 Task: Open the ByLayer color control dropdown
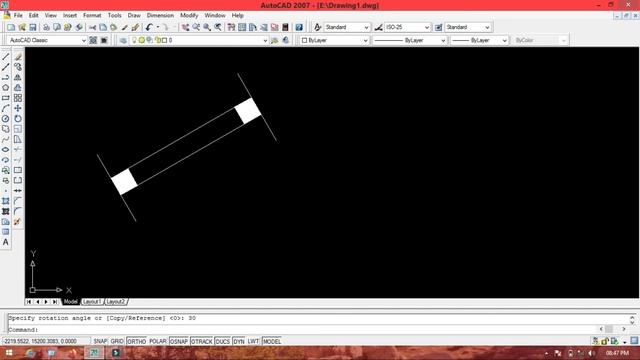pos(334,40)
